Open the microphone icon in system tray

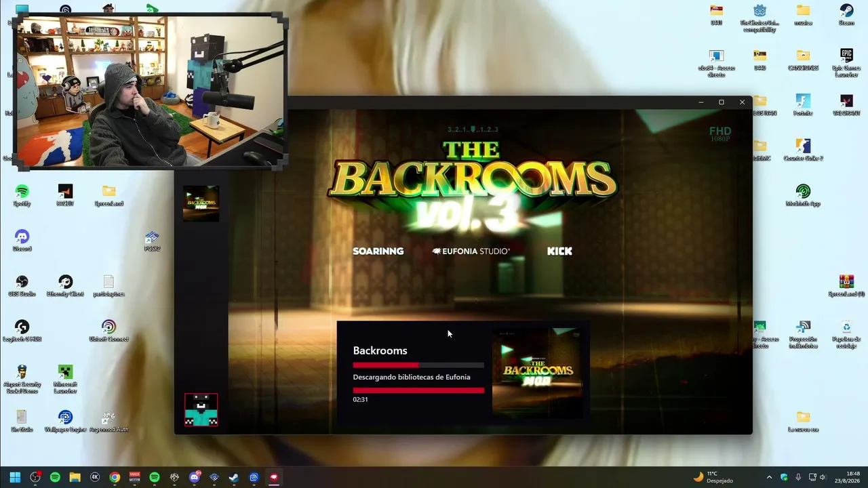(798, 477)
